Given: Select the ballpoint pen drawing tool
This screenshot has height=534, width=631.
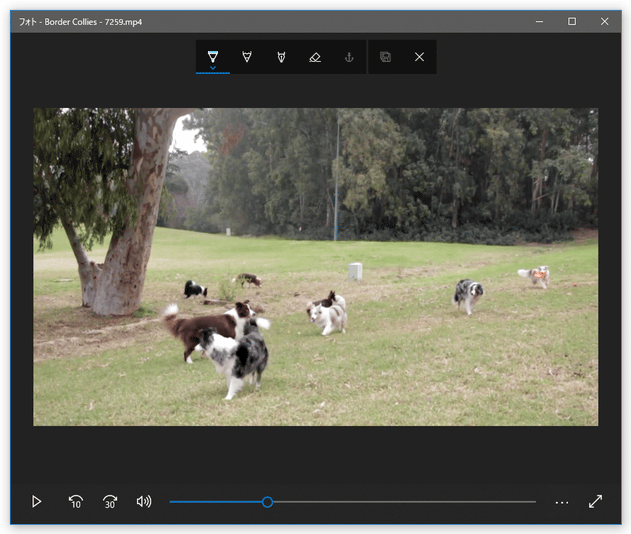Looking at the screenshot, I should coord(213,56).
